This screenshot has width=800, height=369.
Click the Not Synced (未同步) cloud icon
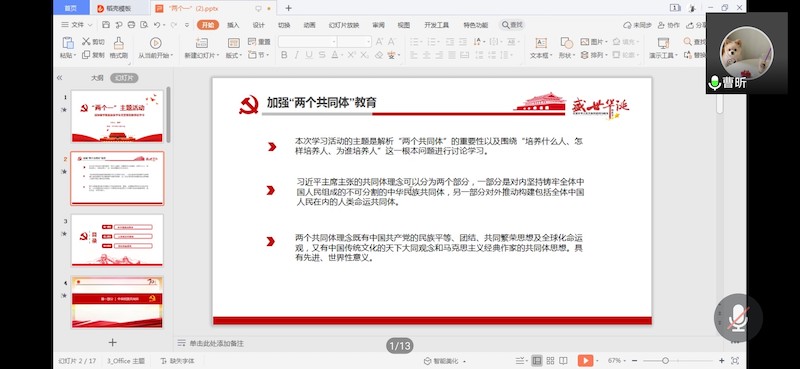click(x=628, y=25)
